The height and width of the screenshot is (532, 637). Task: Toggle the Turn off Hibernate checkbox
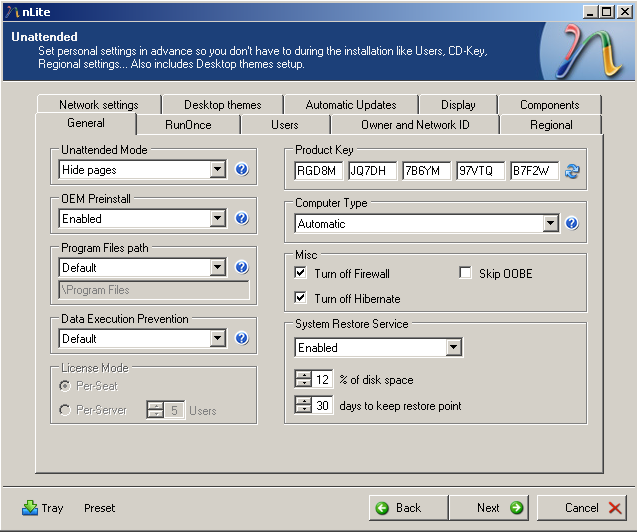[x=300, y=298]
